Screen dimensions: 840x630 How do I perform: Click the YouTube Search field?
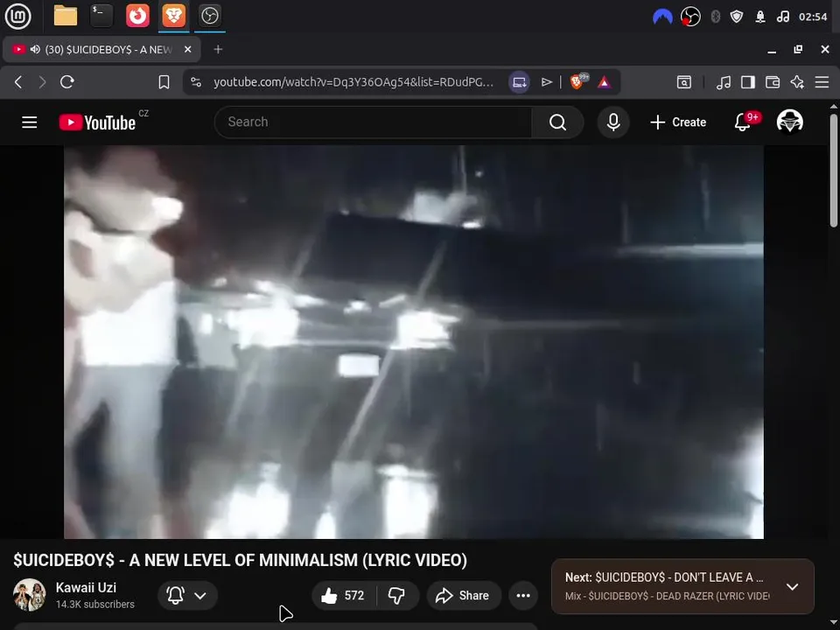point(374,122)
